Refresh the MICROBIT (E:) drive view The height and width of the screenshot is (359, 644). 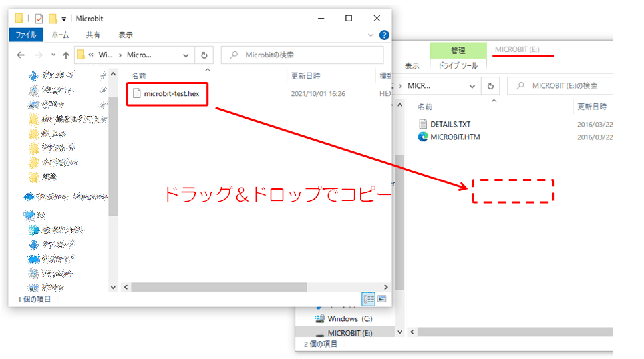490,86
